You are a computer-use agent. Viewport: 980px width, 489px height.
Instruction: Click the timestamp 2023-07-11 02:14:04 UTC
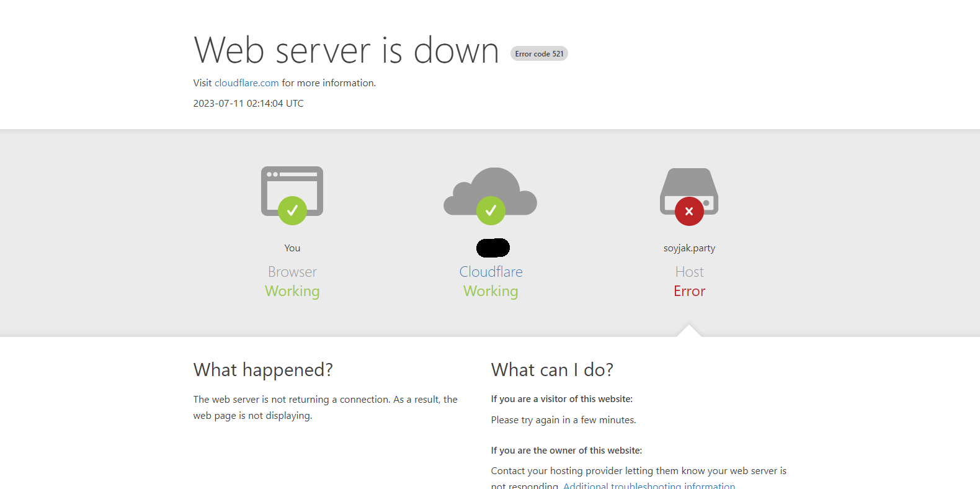click(248, 104)
